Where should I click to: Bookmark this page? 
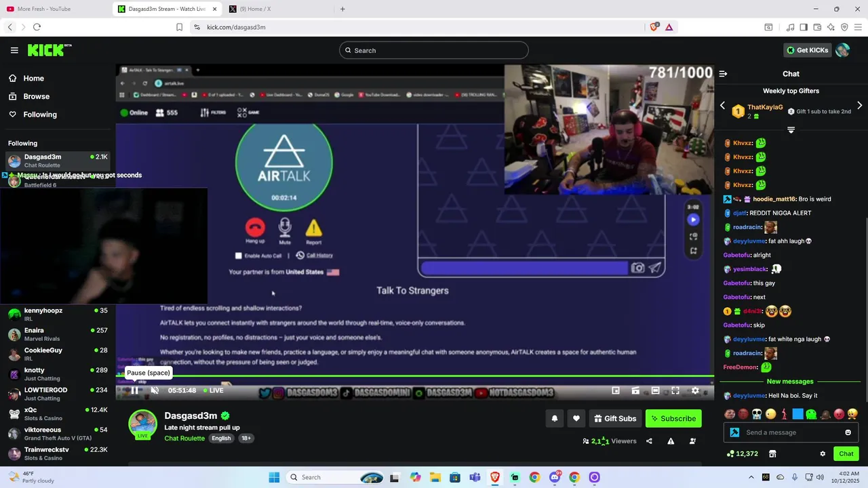tap(179, 27)
